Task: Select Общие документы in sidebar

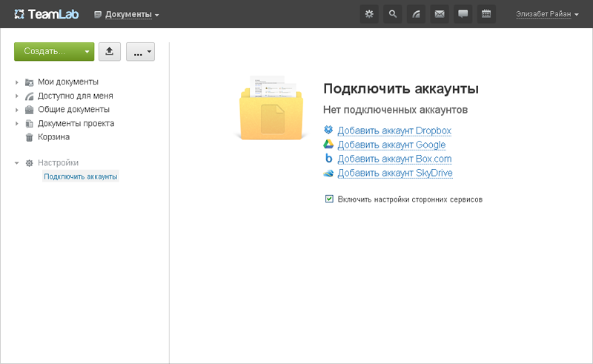Action: (x=73, y=110)
